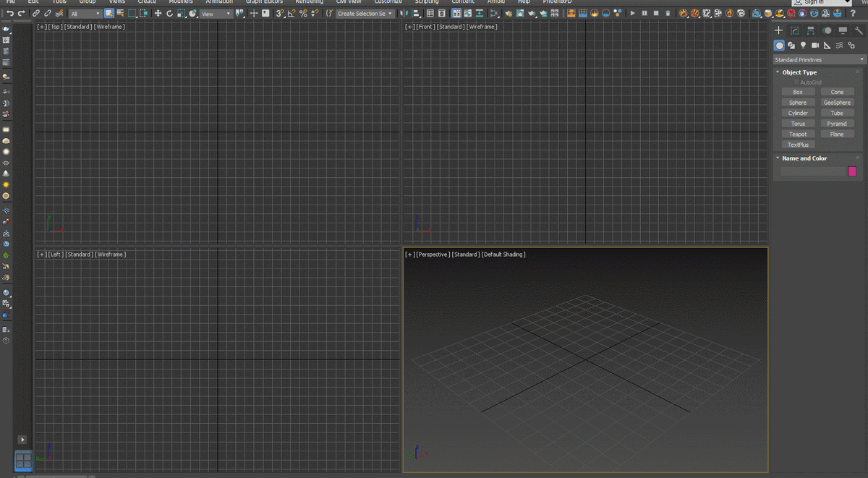Toggle the Percent Snap button
Screen dimensions: 868x478
pos(303,13)
